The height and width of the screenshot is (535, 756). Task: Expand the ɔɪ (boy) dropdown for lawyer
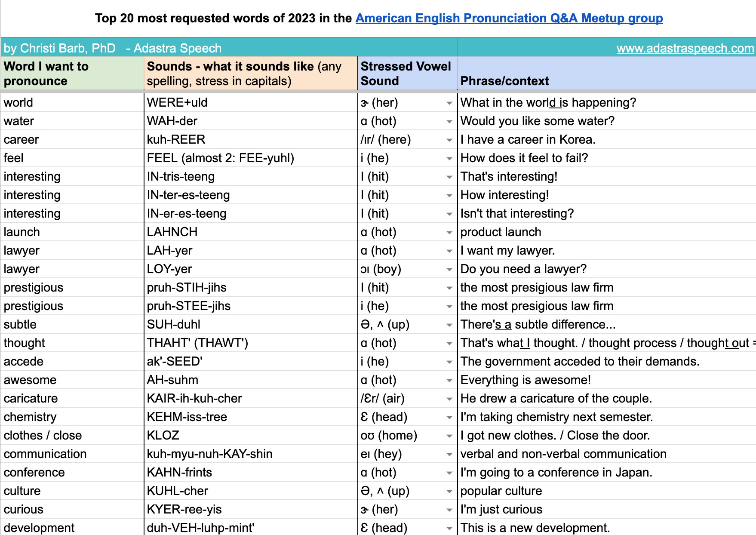(449, 270)
